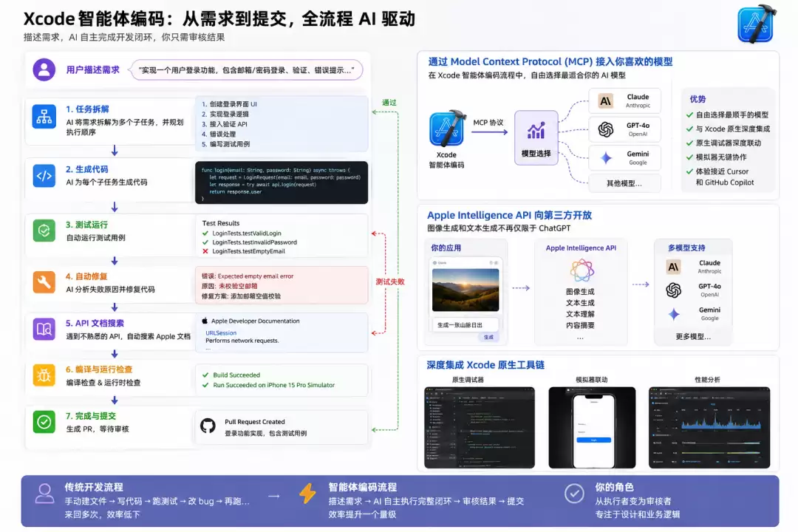Click the Xcode hammer logo beside the title
The width and height of the screenshot is (798, 532).
point(757,24)
